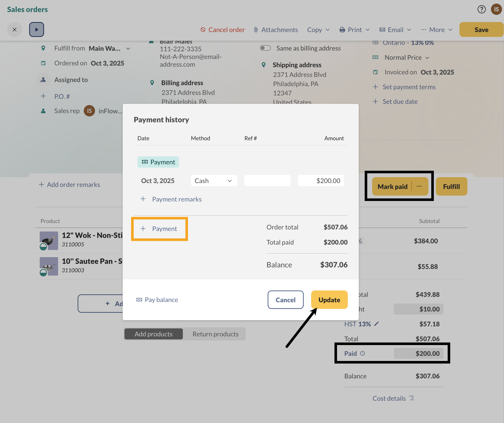The image size is (504, 423).
Task: Click the Print printer icon
Action: 342,29
